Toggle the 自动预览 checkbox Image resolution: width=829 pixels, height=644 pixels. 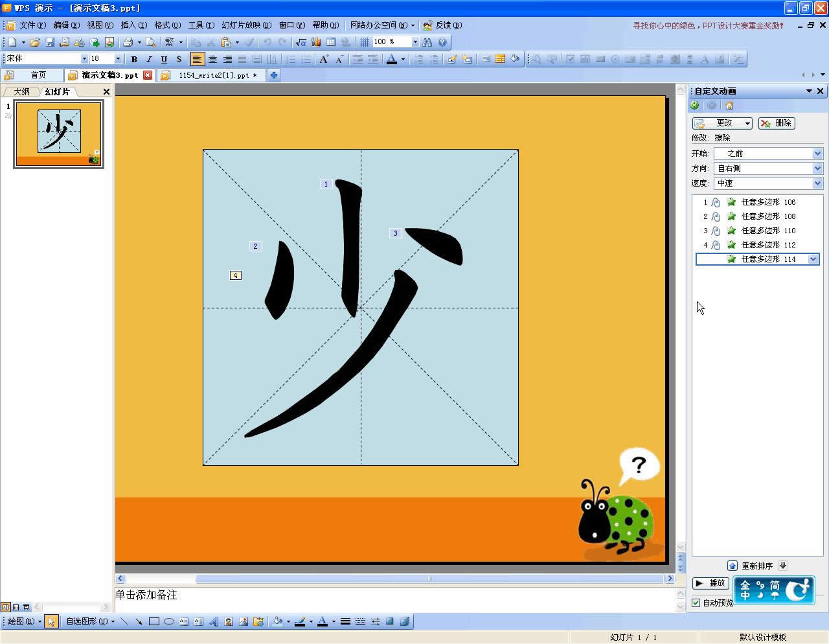[696, 603]
